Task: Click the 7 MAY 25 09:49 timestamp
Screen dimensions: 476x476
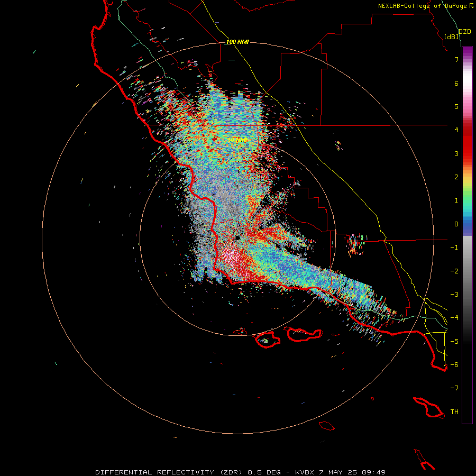Action: pyautogui.click(x=352, y=472)
